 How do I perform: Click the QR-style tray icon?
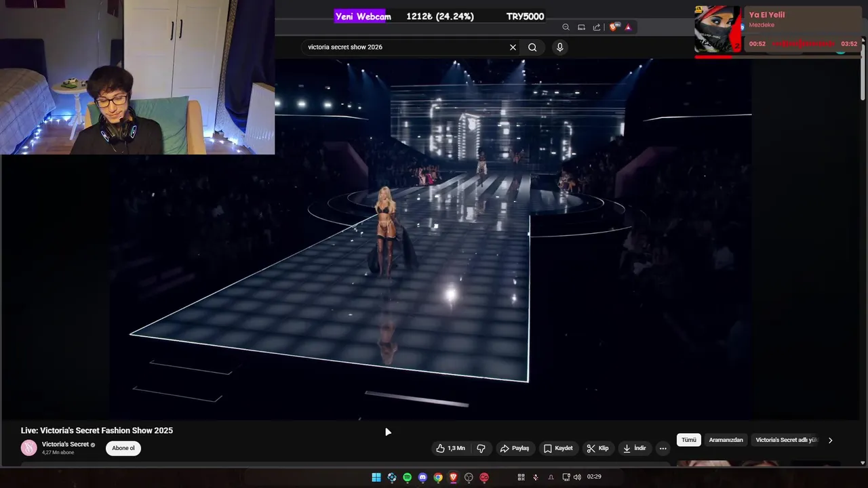(x=521, y=477)
